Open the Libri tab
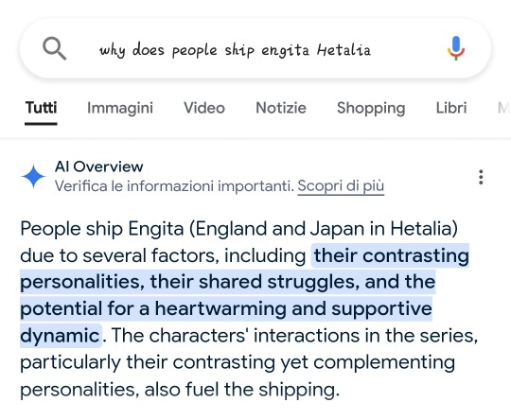511x420 pixels. (x=451, y=108)
